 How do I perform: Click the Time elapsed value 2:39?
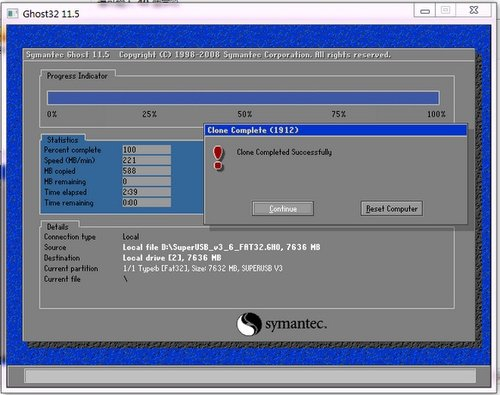[x=146, y=192]
